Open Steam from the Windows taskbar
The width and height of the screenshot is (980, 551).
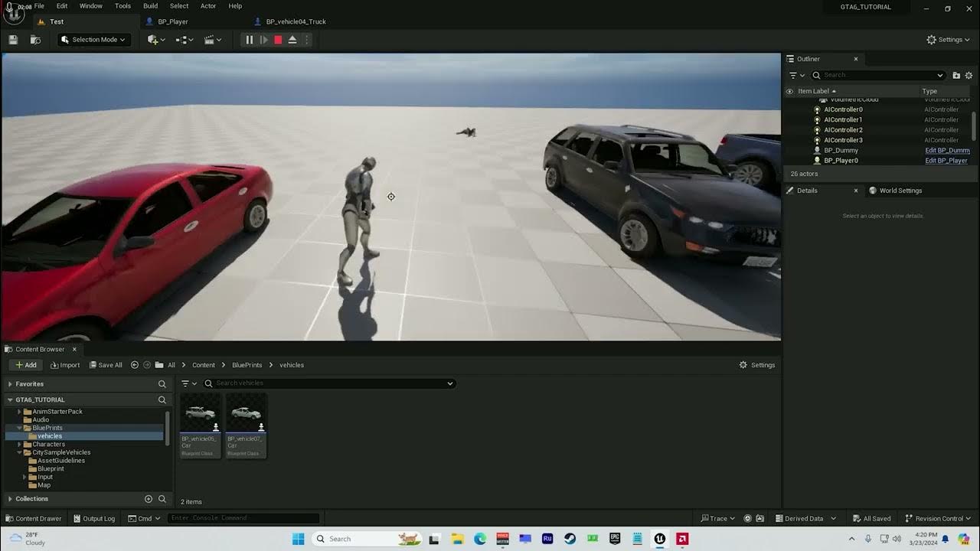[570, 539]
